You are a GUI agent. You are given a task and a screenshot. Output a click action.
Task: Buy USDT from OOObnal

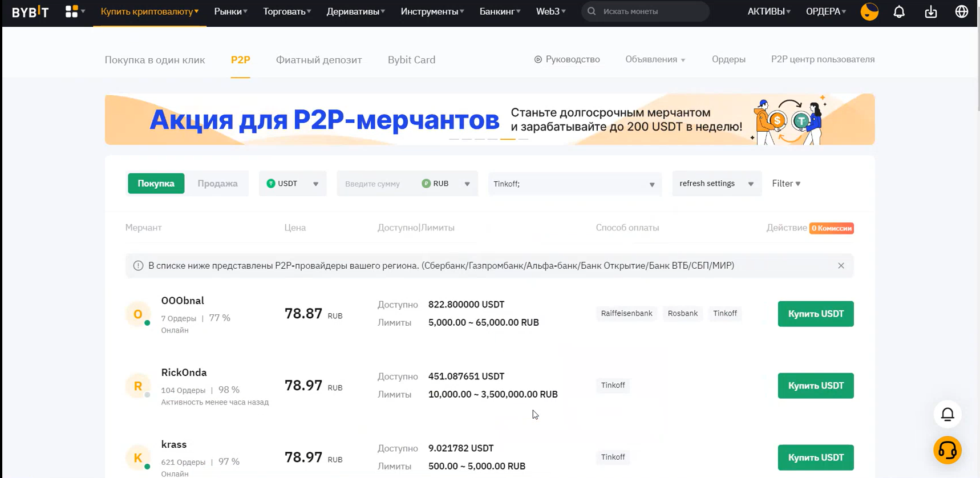click(816, 314)
